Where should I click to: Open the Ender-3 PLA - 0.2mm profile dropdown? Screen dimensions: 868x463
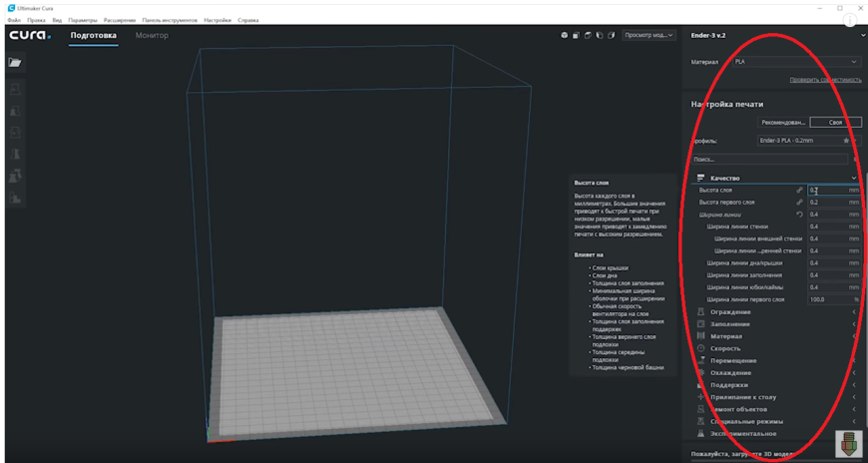[x=809, y=141]
